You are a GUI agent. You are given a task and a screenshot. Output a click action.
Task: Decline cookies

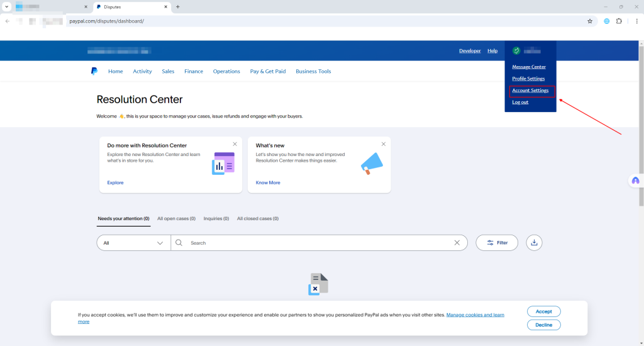(x=544, y=325)
